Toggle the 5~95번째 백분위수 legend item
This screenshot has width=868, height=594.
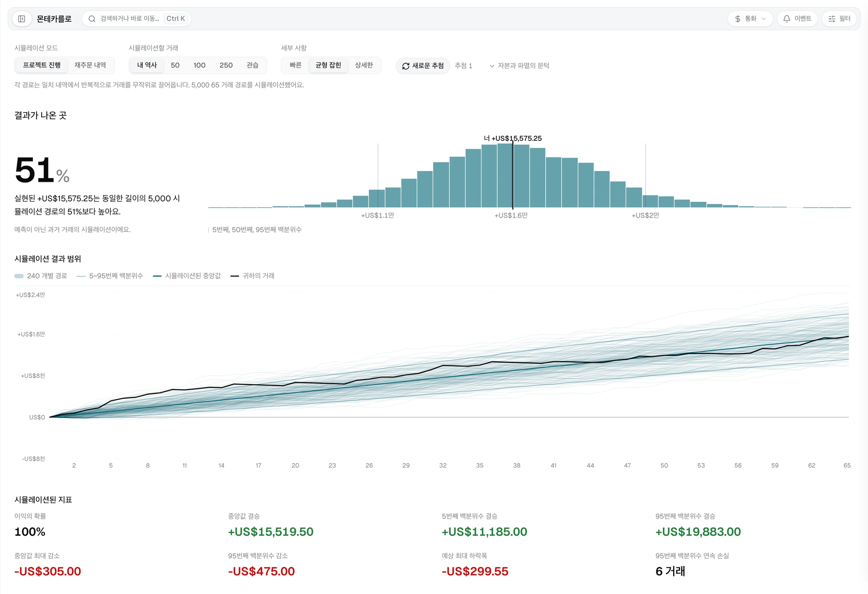point(110,276)
